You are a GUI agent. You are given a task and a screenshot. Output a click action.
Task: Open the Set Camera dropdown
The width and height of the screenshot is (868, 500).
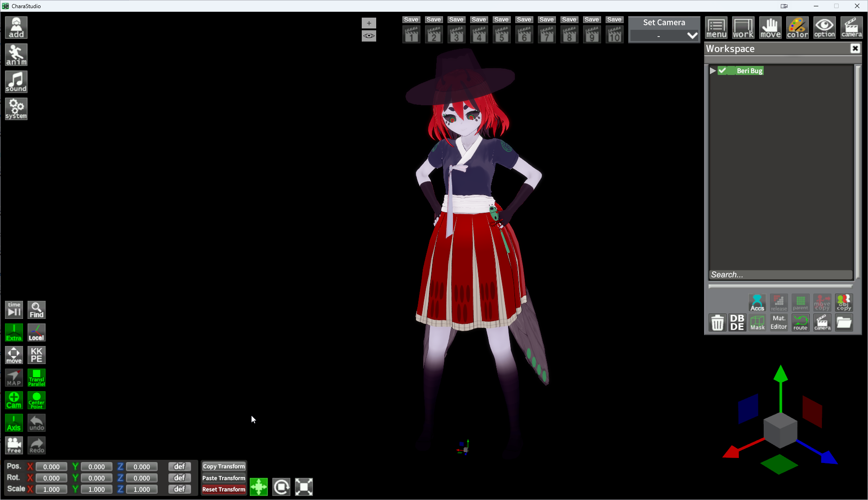tap(664, 35)
